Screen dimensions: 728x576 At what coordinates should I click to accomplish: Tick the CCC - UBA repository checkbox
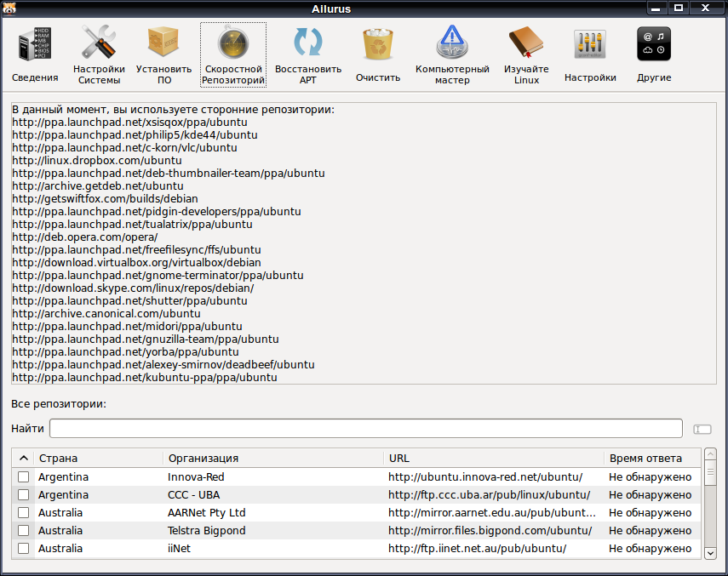(23, 495)
